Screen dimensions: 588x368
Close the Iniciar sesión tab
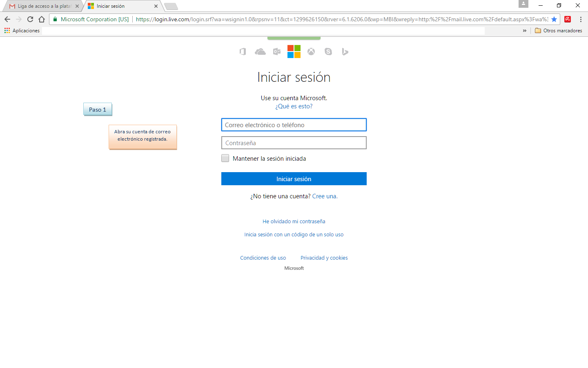[156, 6]
